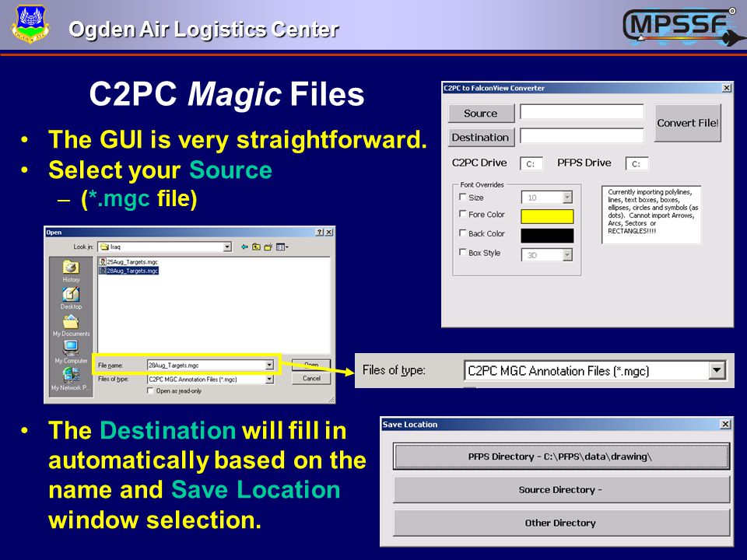Choose the Source Directory button
Screen dimensions: 747x560
561,489
